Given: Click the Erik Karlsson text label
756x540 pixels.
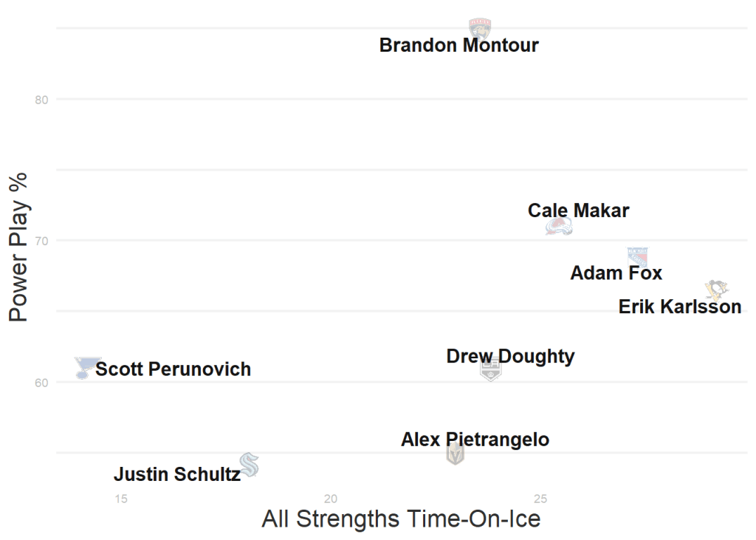Looking at the screenshot, I should [679, 307].
